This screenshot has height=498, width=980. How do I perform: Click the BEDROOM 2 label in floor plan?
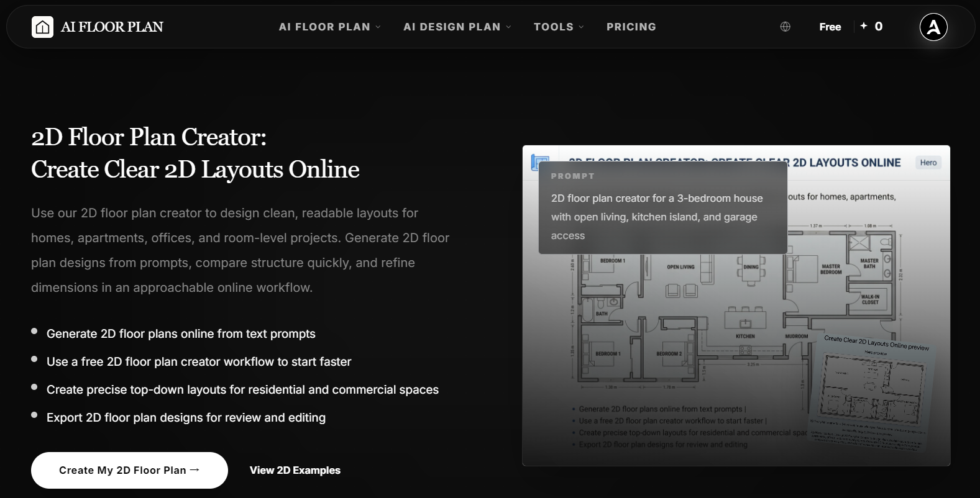669,354
